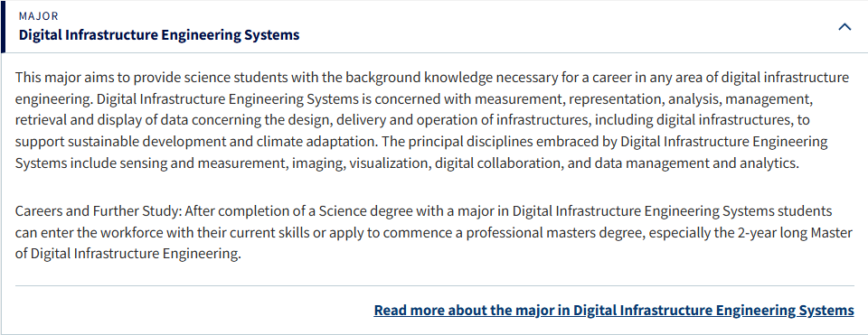The image size is (868, 335).
Task: Click the phrase "of Digital Infrastructure Engineering." at paragraph end
Action: 128,255
